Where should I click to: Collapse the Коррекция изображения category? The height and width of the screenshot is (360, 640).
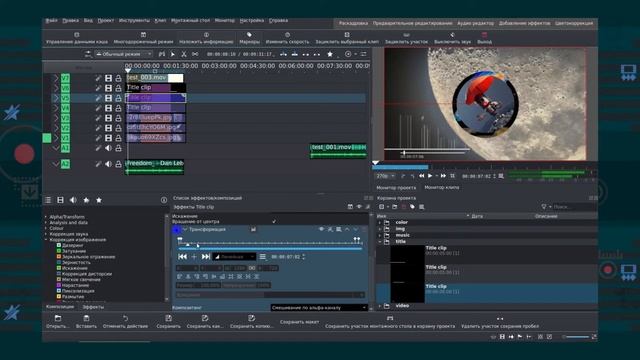pyautogui.click(x=46, y=240)
